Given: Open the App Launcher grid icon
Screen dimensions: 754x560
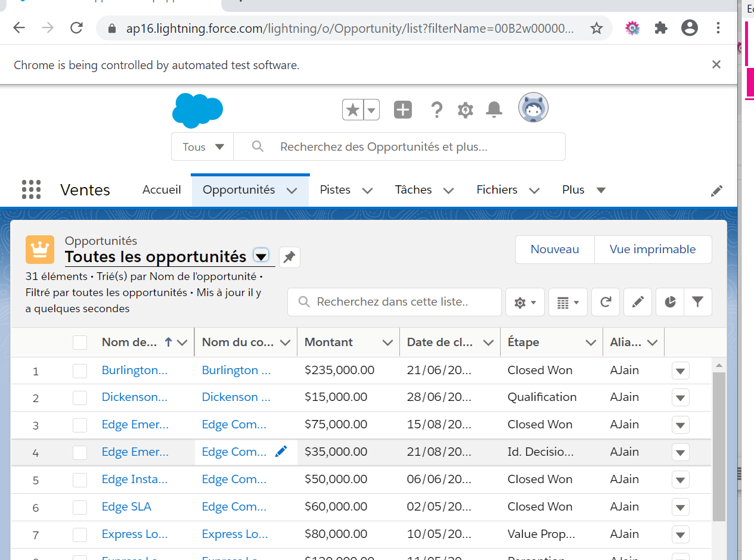Looking at the screenshot, I should point(31,189).
